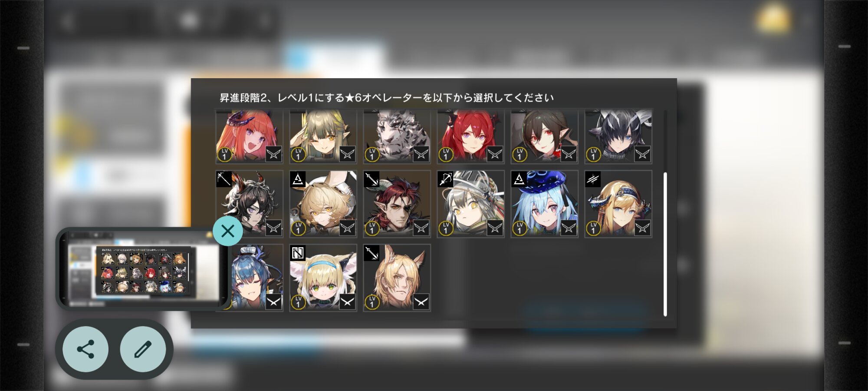The image size is (868, 391).
Task: Choose the long-haired blonde male guard operator
Action: [397, 278]
